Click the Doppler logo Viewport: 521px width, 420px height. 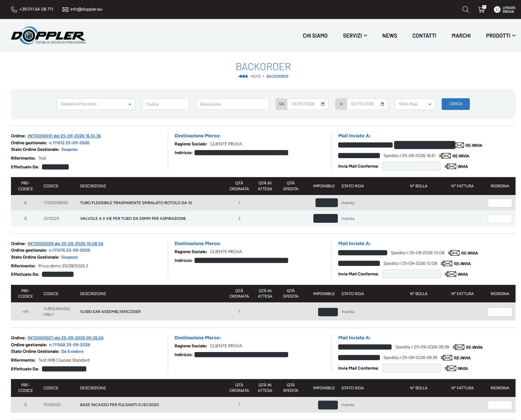pos(48,35)
